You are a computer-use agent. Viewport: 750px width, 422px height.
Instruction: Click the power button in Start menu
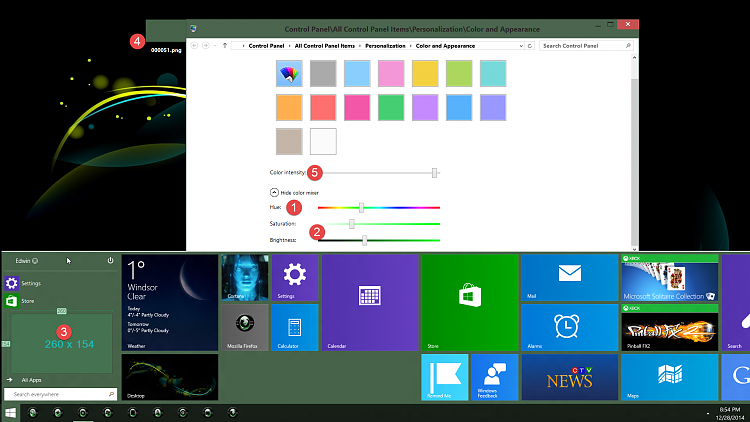pyautogui.click(x=110, y=260)
